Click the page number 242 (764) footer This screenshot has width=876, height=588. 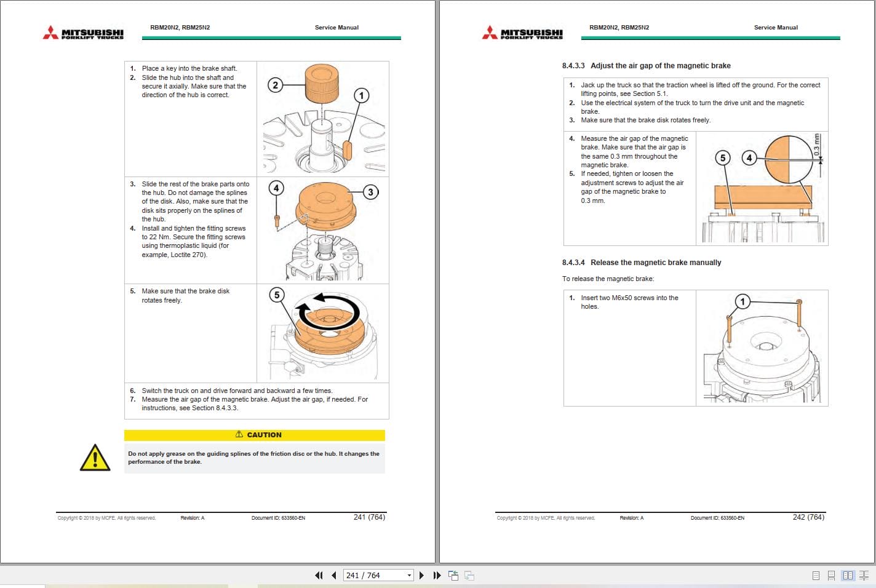(808, 517)
